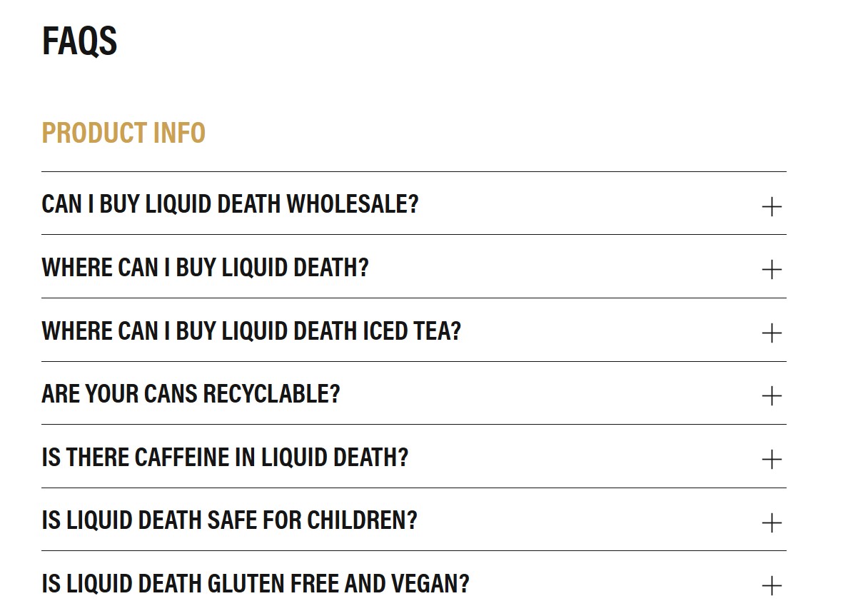Expand the 'Where can I buy Liquid Death?' question text
868x611 pixels.
[205, 268]
